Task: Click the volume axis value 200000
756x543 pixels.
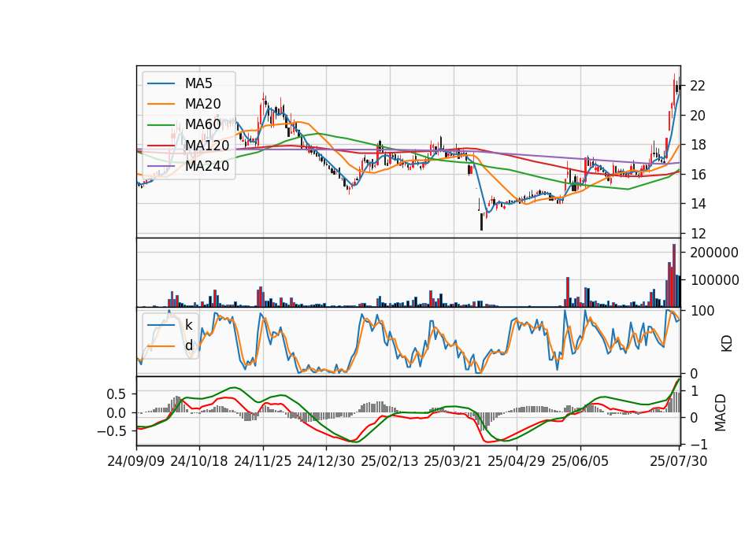Action: point(714,253)
